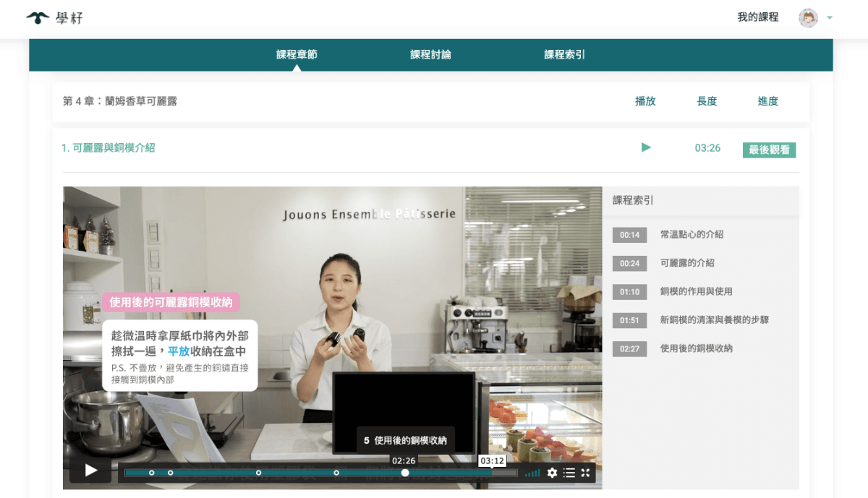Play the video with the play button

click(90, 471)
